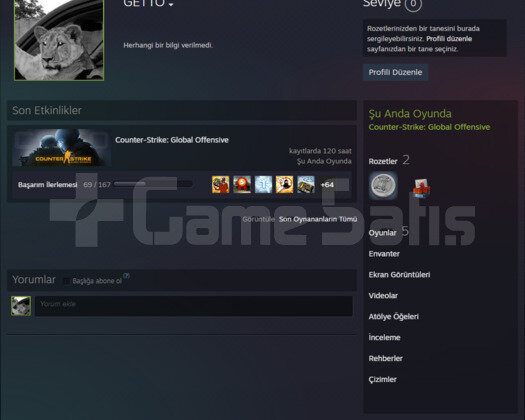Open the fourth orange-bordered achievement icon
This screenshot has height=420, width=525.
[x=285, y=185]
